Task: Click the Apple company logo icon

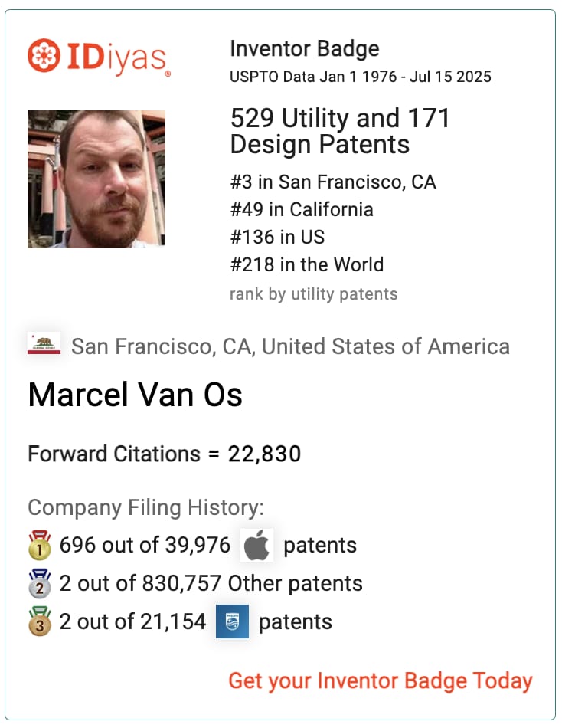Action: coord(256,545)
